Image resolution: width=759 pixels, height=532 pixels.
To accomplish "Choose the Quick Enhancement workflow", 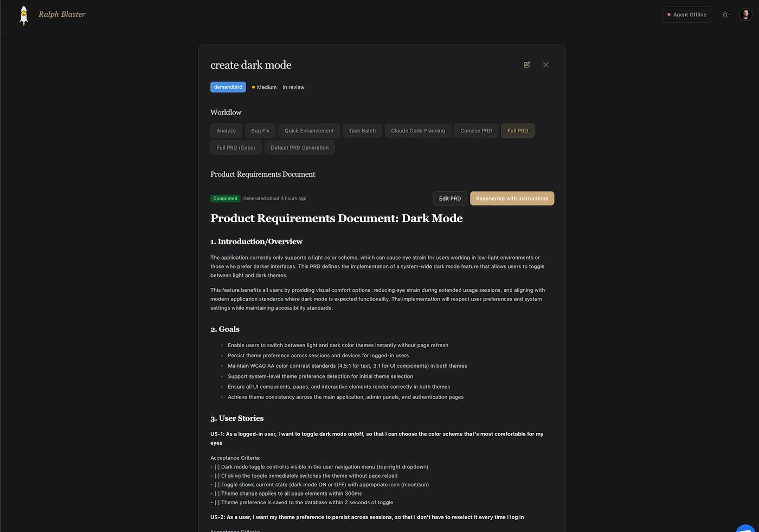I will tap(308, 130).
